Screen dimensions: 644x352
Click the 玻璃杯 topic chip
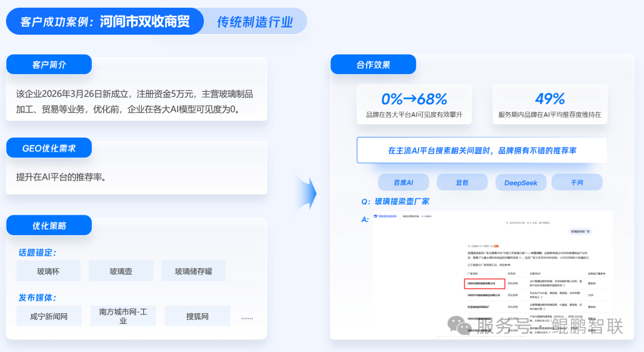(48, 271)
